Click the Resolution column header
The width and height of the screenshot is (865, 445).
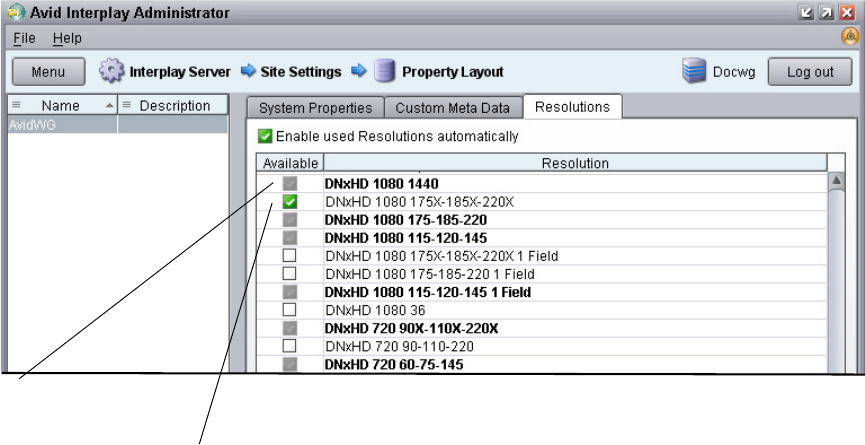575,163
